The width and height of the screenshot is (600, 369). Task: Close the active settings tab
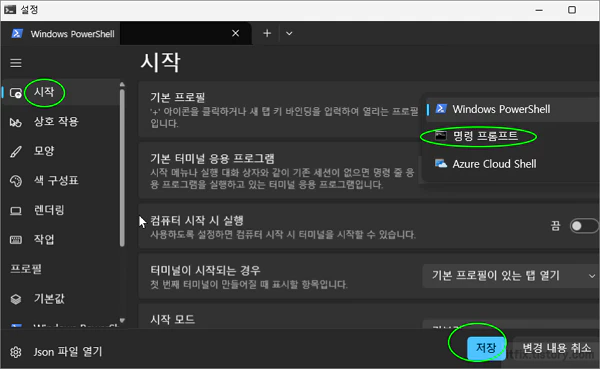[x=235, y=33]
